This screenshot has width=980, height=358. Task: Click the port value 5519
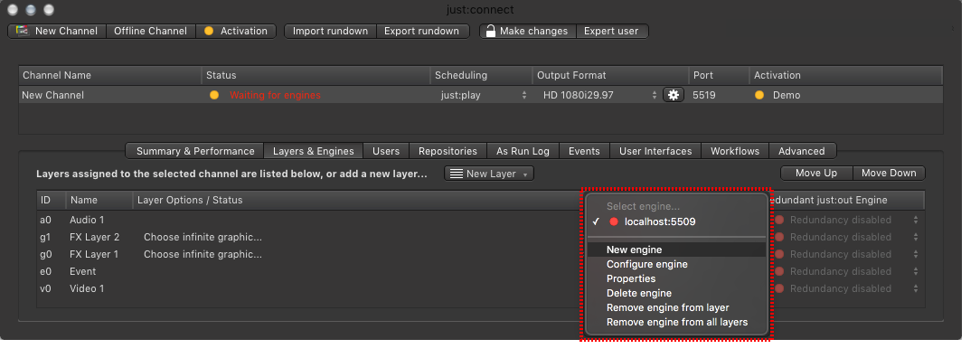pyautogui.click(x=704, y=95)
